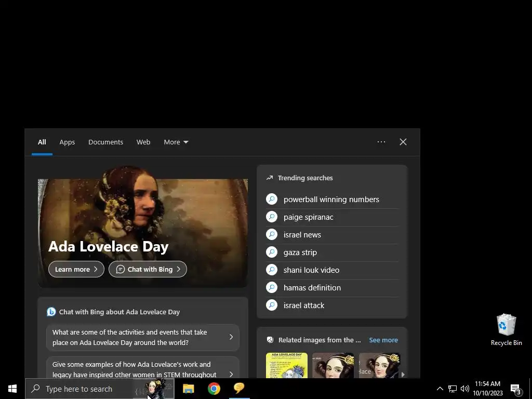The width and height of the screenshot is (532, 399).
Task: Click the Trending searches header
Action: (305, 178)
